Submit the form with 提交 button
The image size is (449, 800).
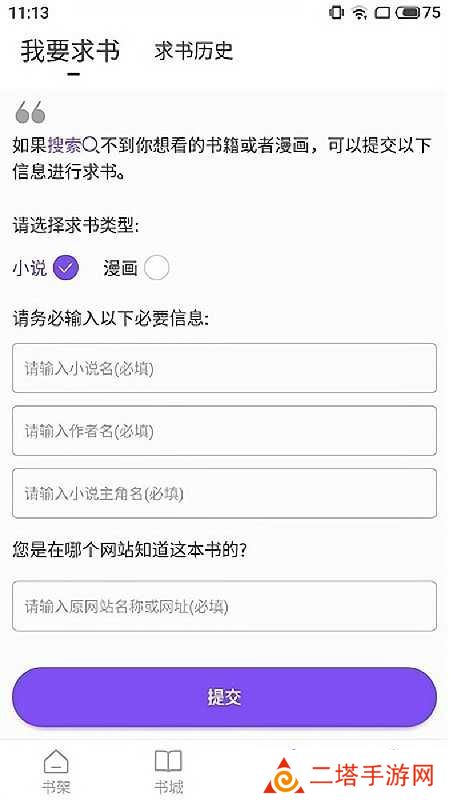(x=224, y=696)
